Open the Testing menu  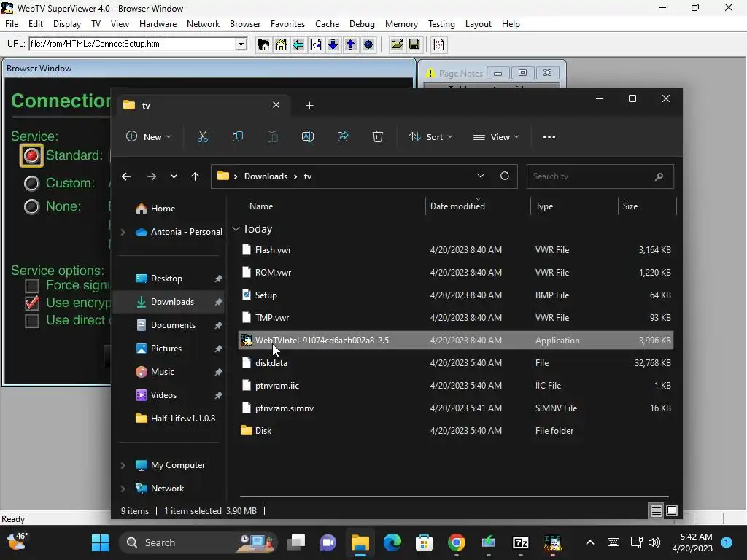tap(441, 24)
